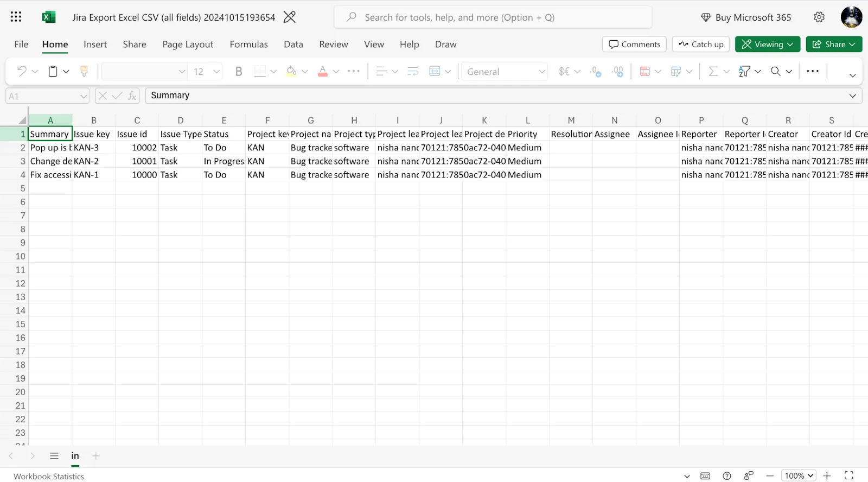
Task: Switch to the Data tab
Action: (x=293, y=45)
